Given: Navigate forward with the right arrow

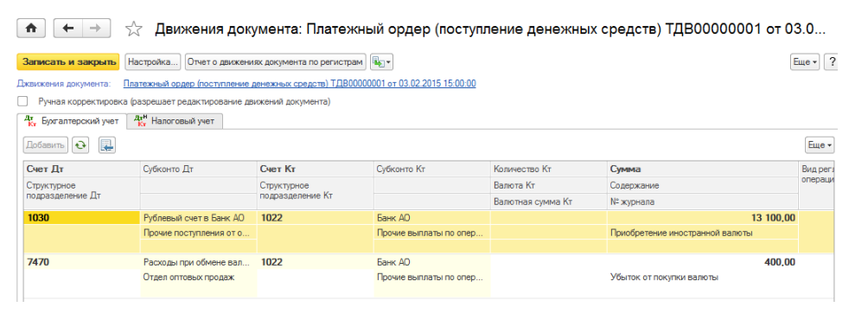Looking at the screenshot, I should pos(96,29).
